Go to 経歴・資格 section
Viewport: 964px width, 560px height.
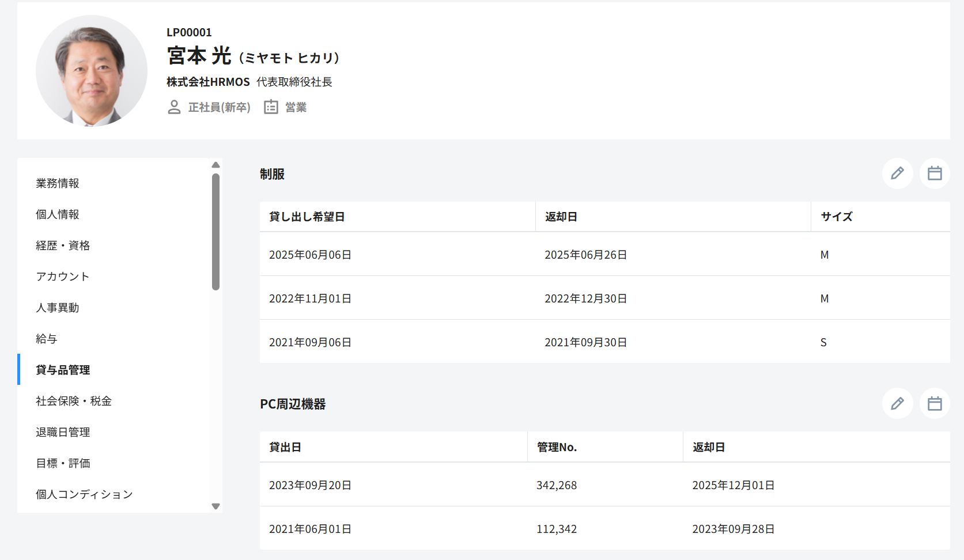(63, 245)
